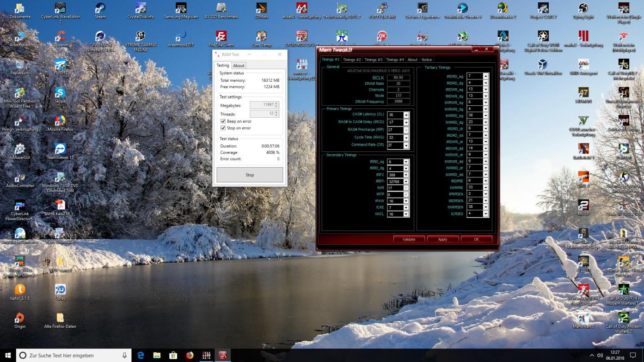Open the Mem TweakIt About tab

point(412,60)
